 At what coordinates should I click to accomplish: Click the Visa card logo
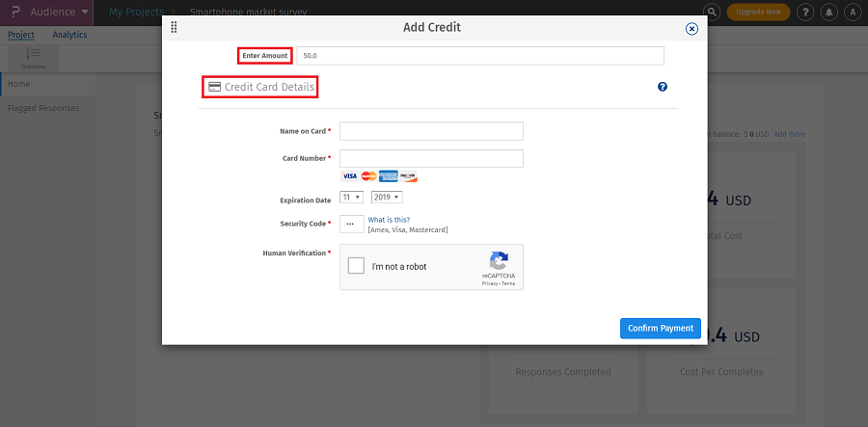[x=349, y=175]
